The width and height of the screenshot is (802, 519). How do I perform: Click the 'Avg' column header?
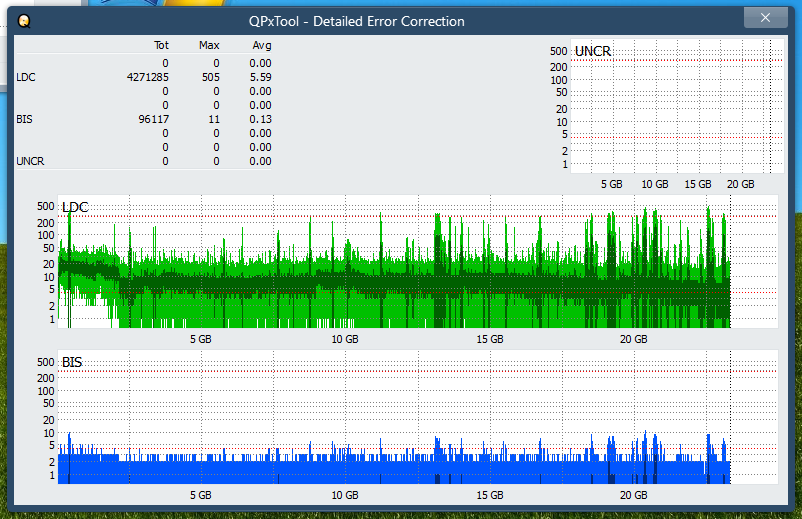tap(261, 45)
